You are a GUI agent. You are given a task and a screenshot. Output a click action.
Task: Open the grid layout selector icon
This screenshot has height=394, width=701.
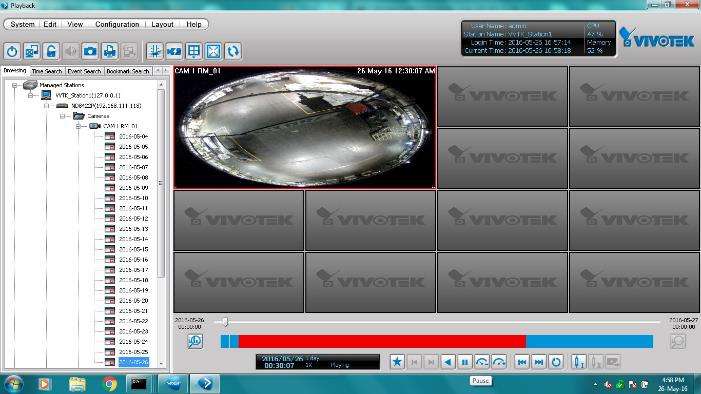tap(194, 51)
